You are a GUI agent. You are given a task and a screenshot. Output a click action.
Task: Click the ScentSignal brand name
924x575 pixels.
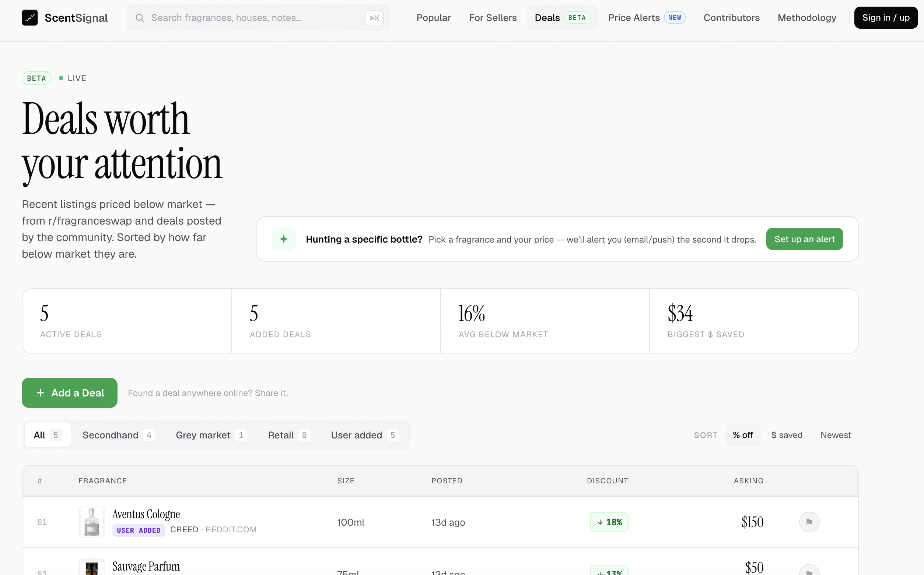[x=76, y=18]
